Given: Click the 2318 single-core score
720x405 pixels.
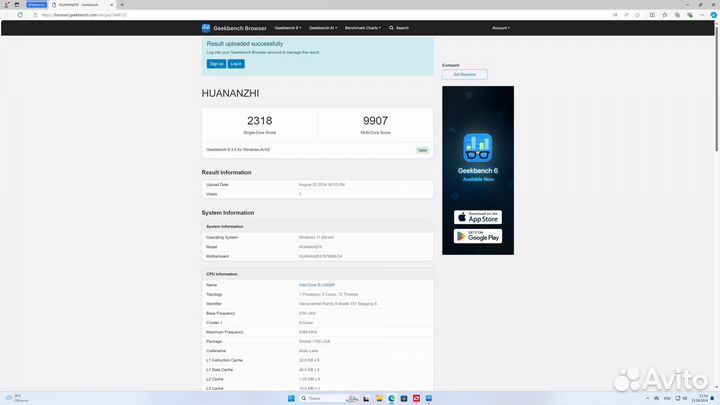Looking at the screenshot, I should pos(259,121).
